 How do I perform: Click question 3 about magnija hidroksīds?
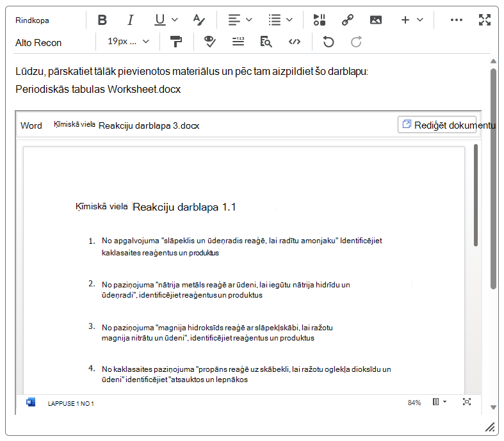217,333
